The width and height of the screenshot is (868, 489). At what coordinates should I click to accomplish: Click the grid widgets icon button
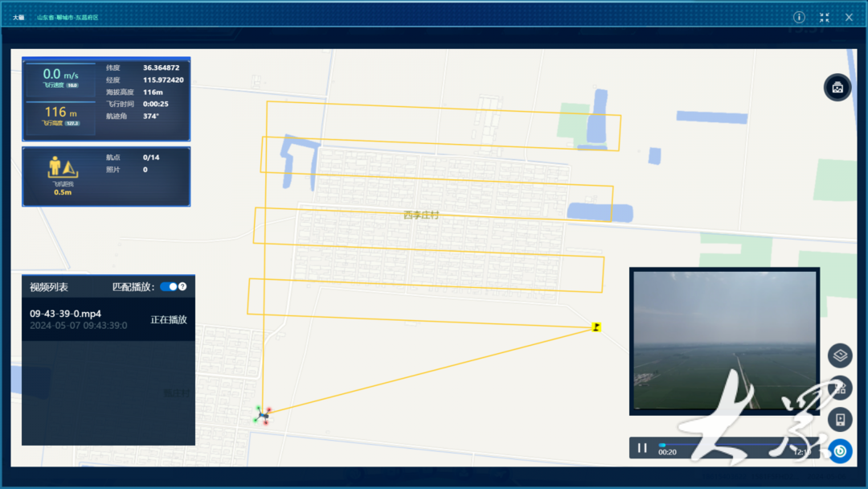pyautogui.click(x=841, y=388)
